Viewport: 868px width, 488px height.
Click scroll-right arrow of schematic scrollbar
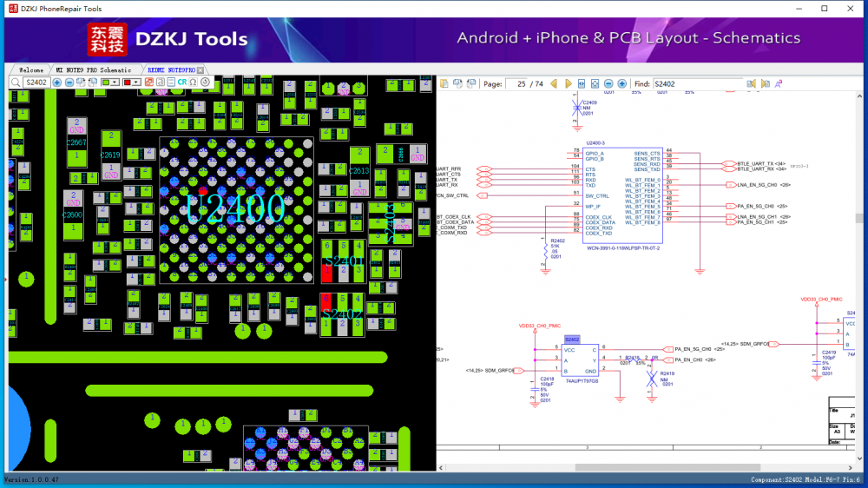click(x=851, y=467)
